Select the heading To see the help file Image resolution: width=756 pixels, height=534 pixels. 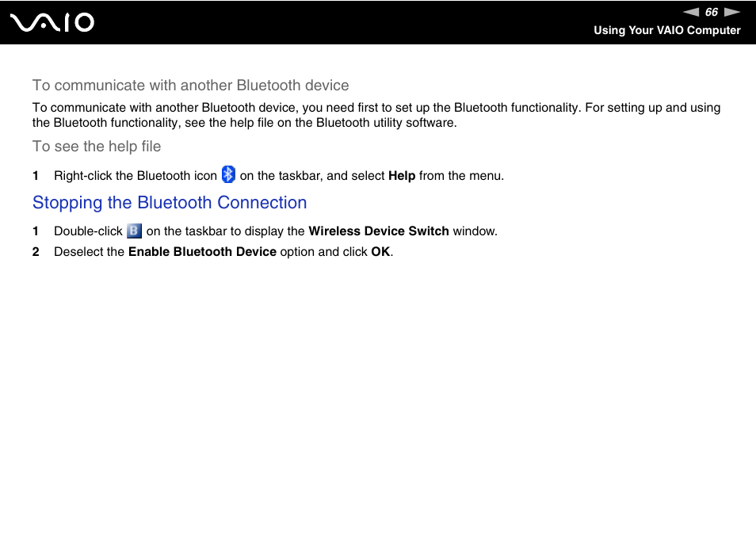pyautogui.click(x=97, y=147)
